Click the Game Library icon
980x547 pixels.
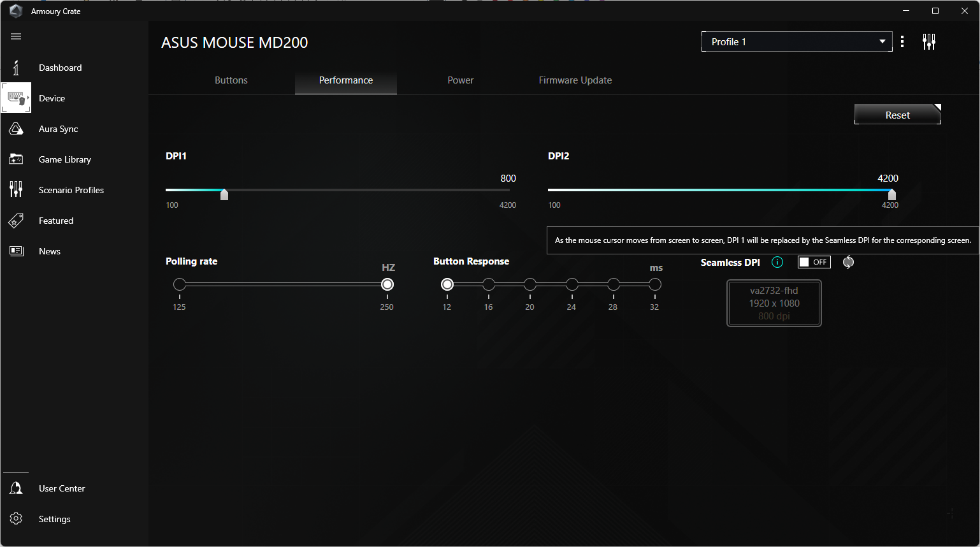(x=16, y=159)
